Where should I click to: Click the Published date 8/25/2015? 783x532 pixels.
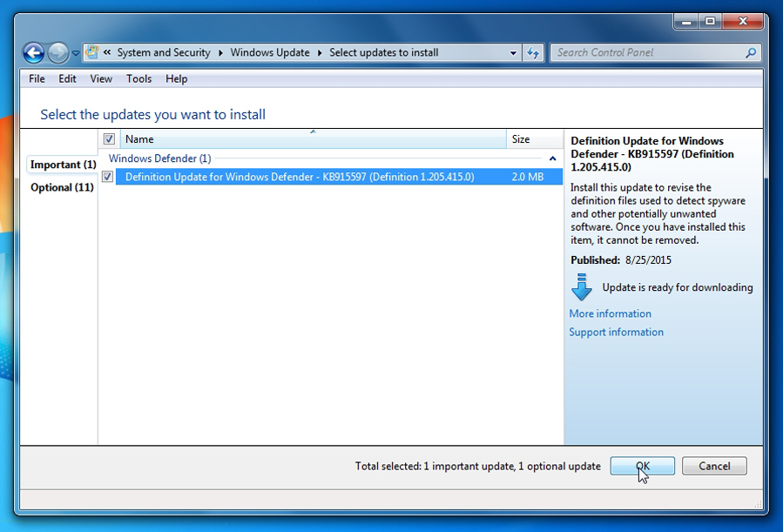click(x=648, y=260)
